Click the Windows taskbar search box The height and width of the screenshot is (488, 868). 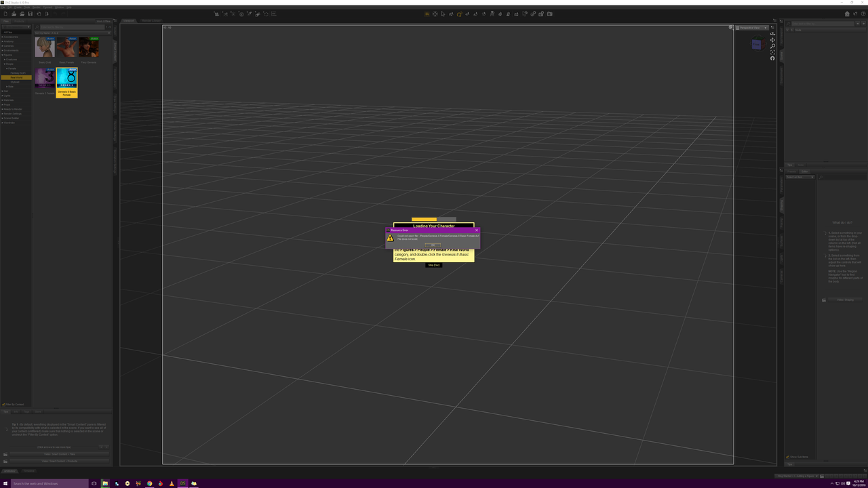click(x=50, y=483)
